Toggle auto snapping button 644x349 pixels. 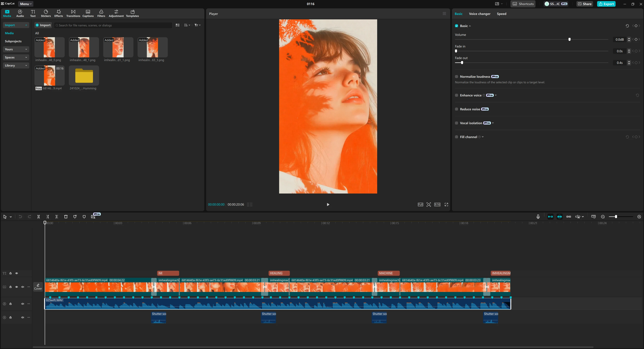tap(559, 217)
